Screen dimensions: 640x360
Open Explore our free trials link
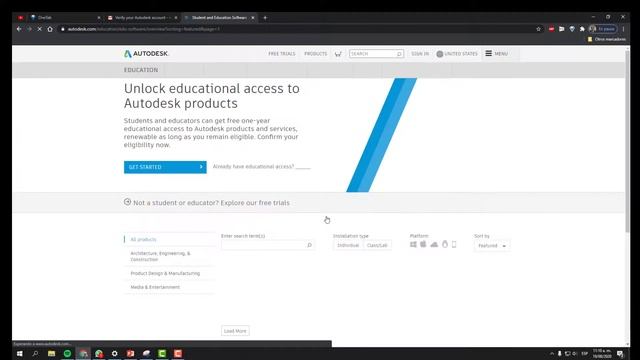click(255, 203)
